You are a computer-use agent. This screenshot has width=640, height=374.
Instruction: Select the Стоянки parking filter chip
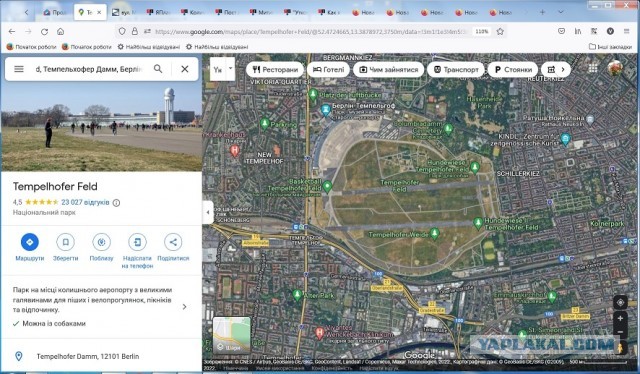coord(513,69)
